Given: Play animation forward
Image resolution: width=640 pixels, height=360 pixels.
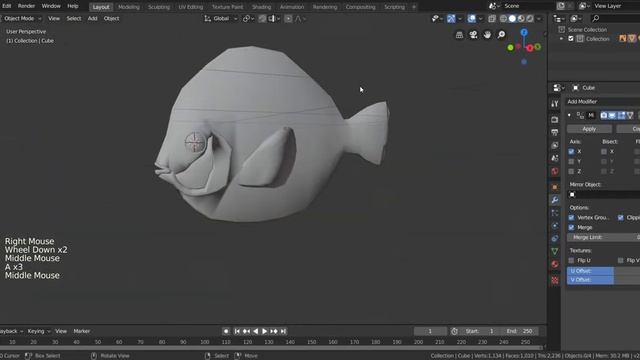Looking at the screenshot, I should pos(264,331).
